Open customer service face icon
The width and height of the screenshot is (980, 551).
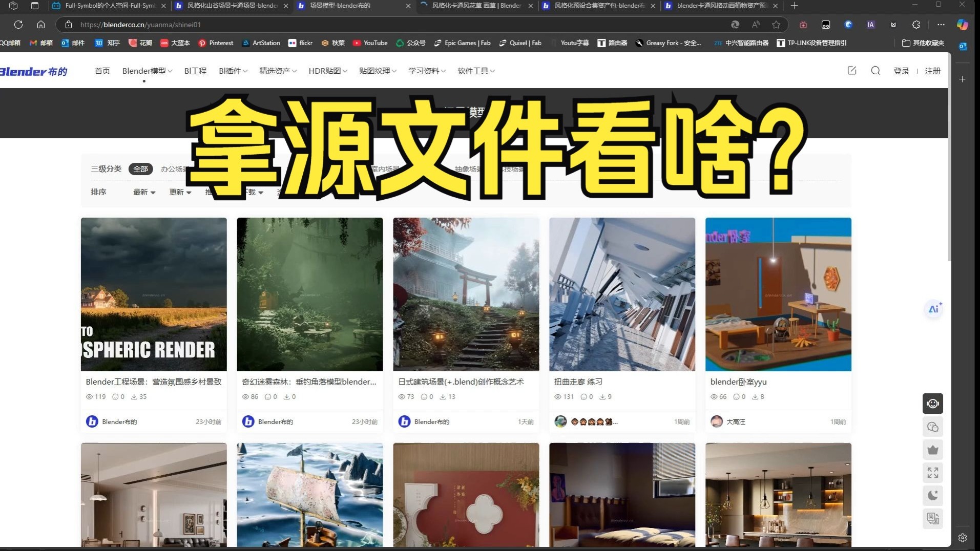(x=933, y=404)
